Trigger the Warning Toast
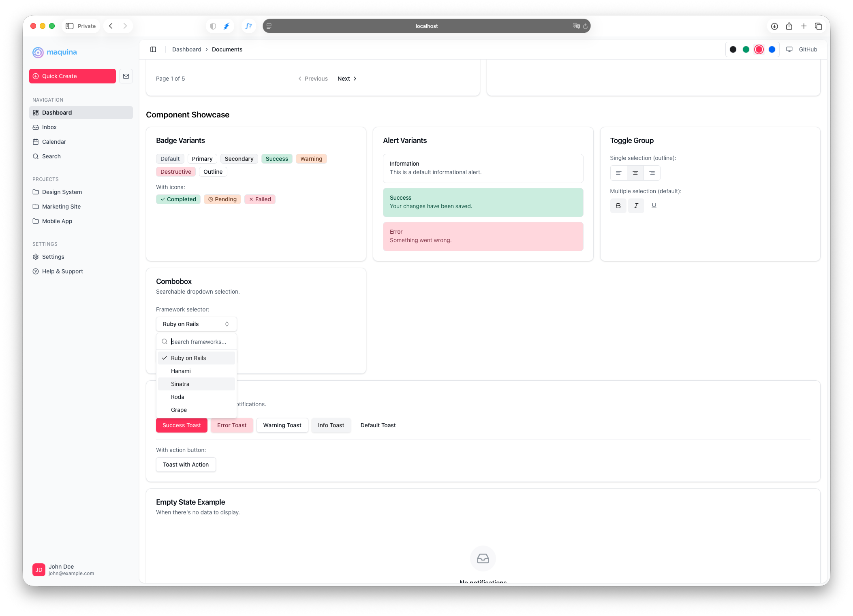Screen dimensions: 853x616 point(282,425)
